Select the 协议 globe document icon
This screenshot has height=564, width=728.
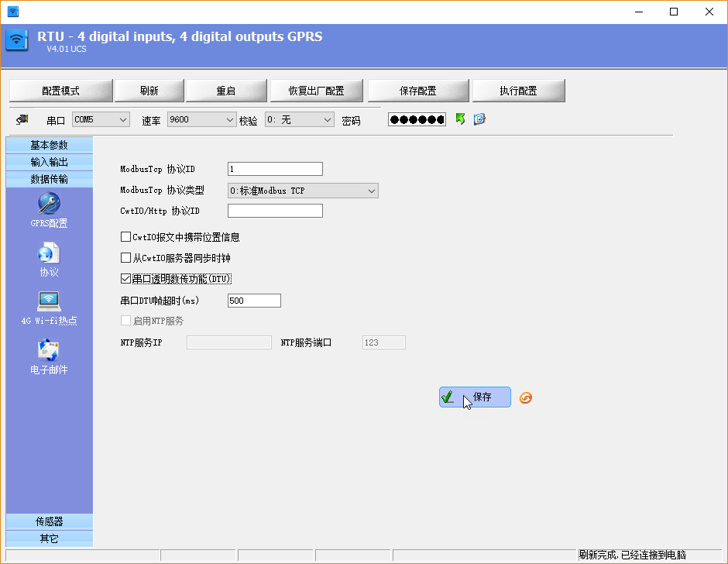pos(49,253)
